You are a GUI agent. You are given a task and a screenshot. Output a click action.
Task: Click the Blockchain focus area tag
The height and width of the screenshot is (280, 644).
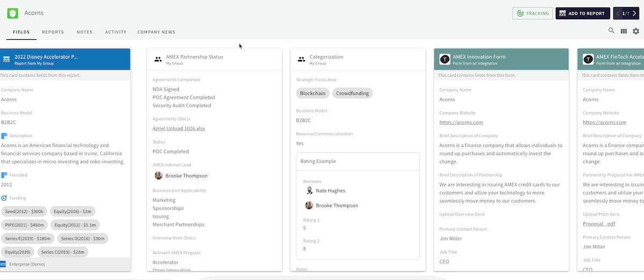pyautogui.click(x=312, y=93)
